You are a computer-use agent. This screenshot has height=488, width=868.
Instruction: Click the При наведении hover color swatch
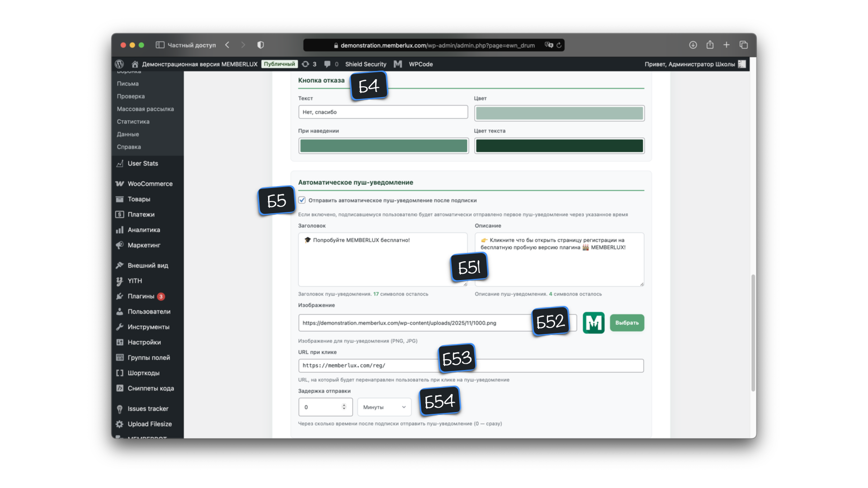pos(383,146)
